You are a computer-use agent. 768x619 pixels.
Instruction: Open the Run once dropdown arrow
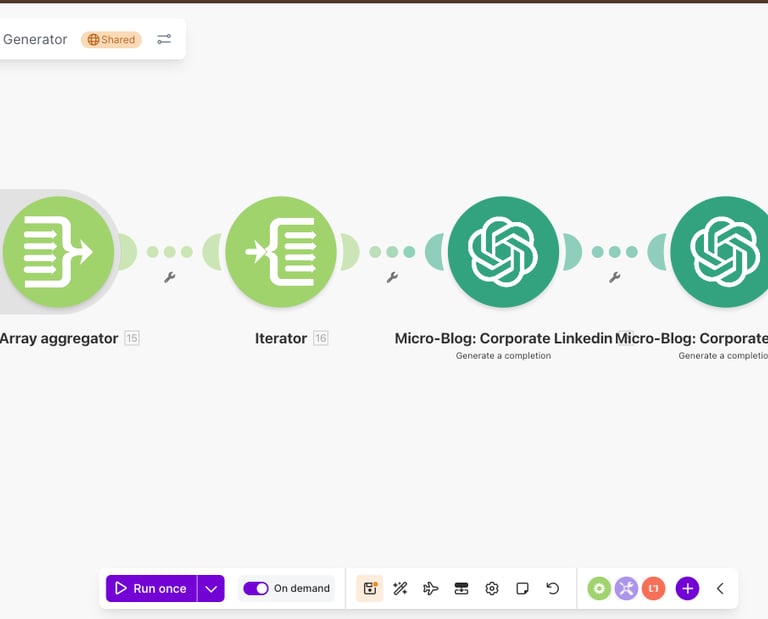click(x=211, y=588)
